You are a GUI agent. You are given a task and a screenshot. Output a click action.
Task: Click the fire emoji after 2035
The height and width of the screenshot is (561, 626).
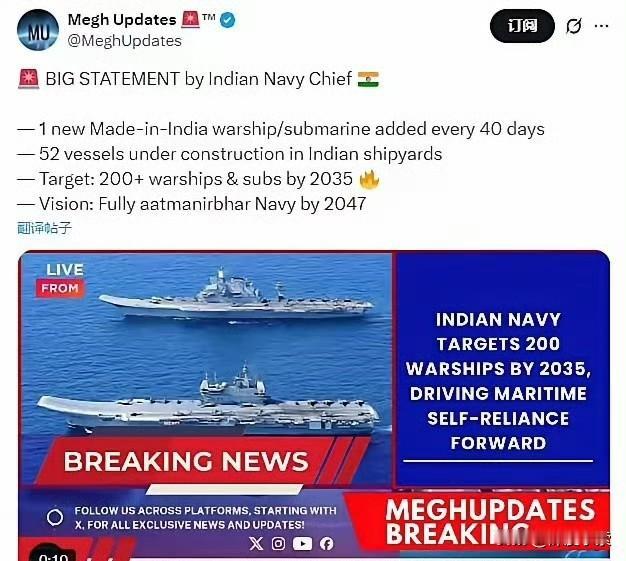[x=369, y=179]
